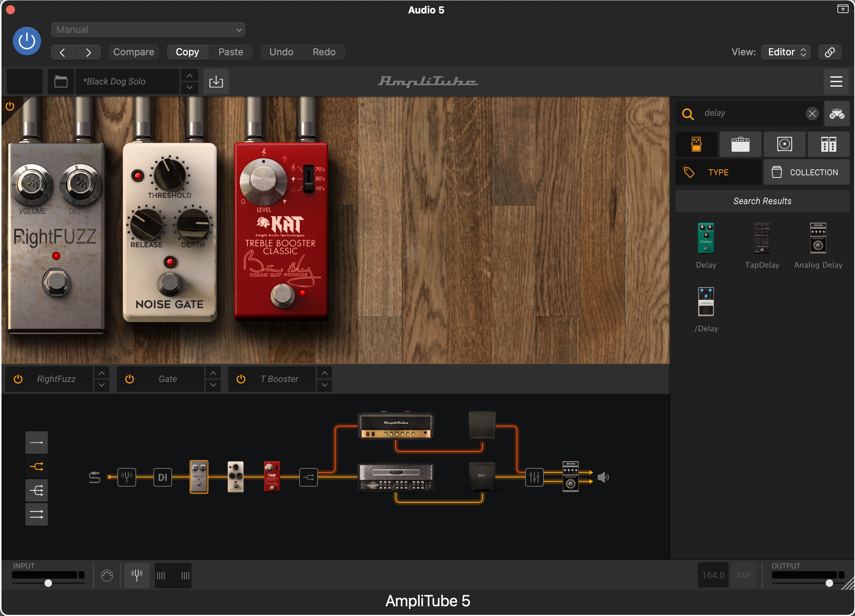The width and height of the screenshot is (855, 616).
Task: Toggle the Gate slot power
Action: pos(129,379)
